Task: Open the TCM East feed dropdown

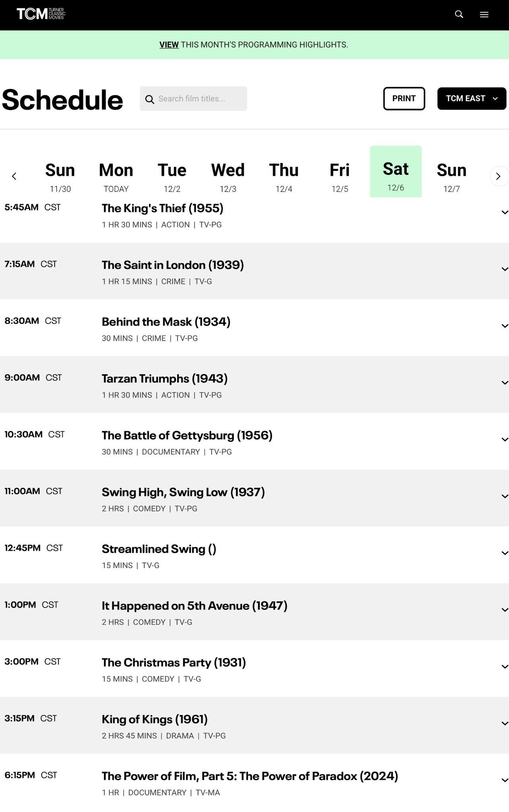Action: (x=471, y=98)
